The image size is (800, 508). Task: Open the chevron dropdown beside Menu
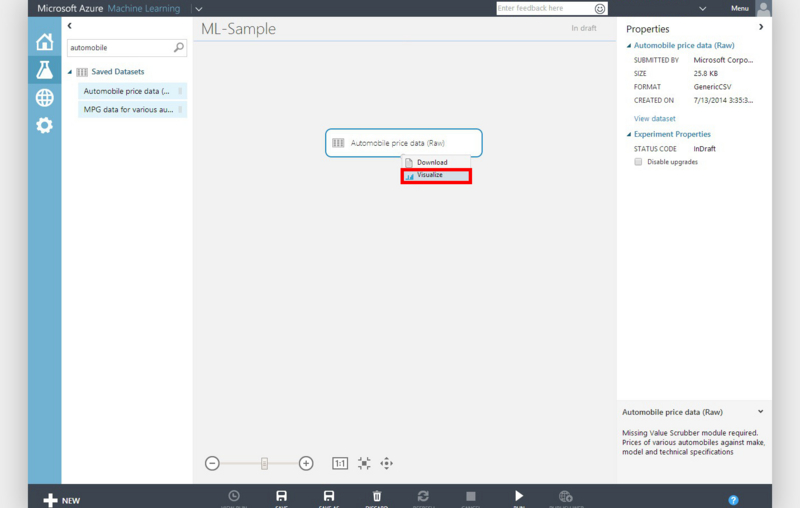(x=703, y=9)
